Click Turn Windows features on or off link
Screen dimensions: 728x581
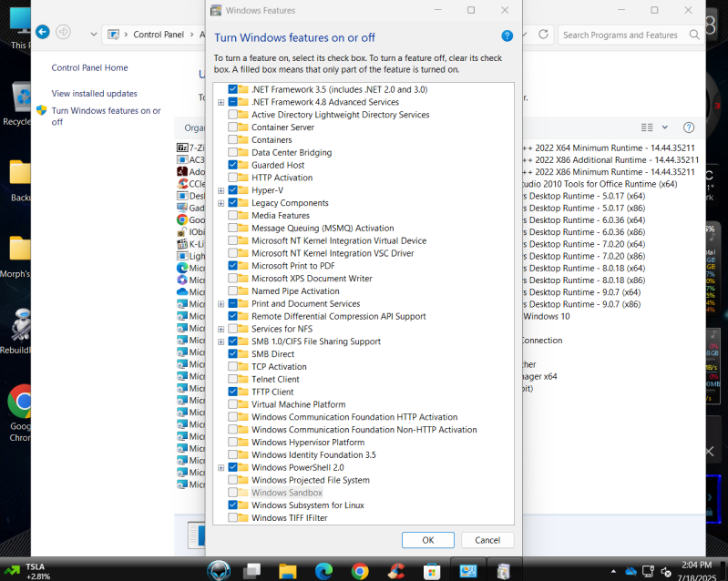(106, 116)
